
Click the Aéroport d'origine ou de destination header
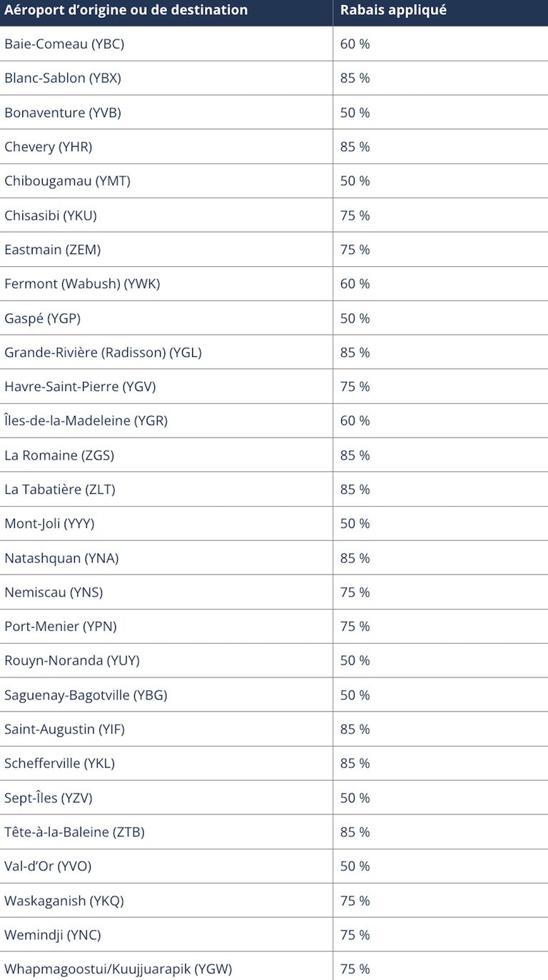coord(126,10)
